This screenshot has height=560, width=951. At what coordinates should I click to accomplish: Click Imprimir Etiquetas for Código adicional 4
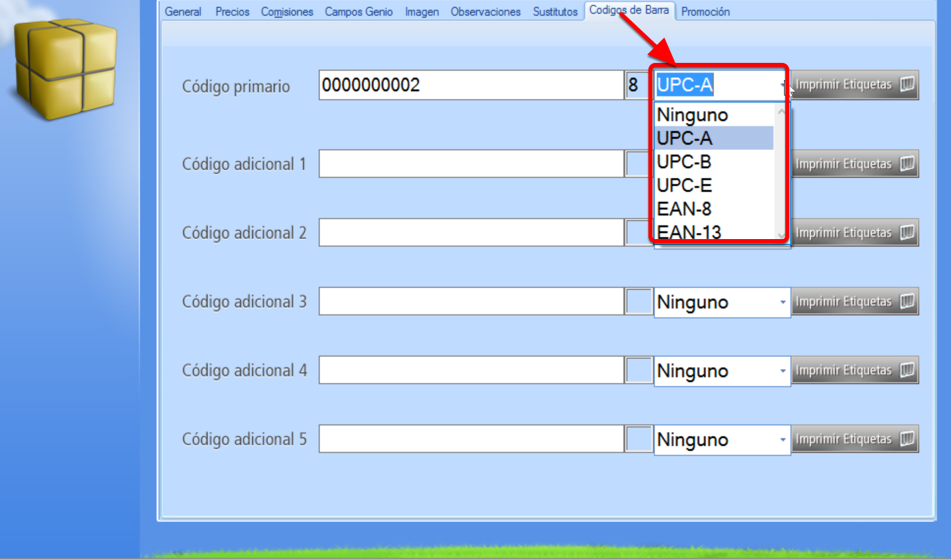coord(855,370)
